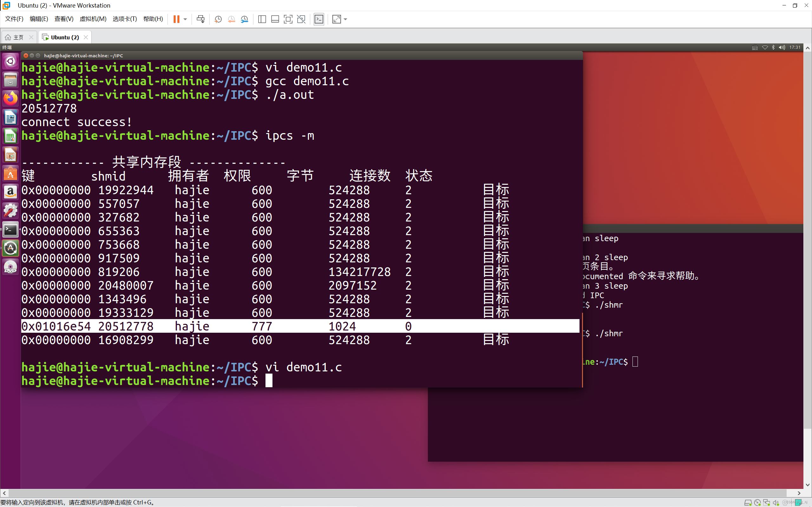Show or hide the thumbnail bar
This screenshot has height=507, width=812.
tap(275, 19)
